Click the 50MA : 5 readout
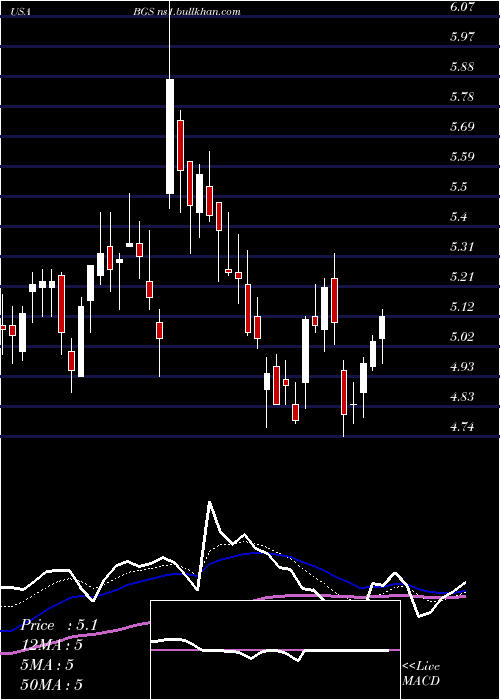 (52, 685)
